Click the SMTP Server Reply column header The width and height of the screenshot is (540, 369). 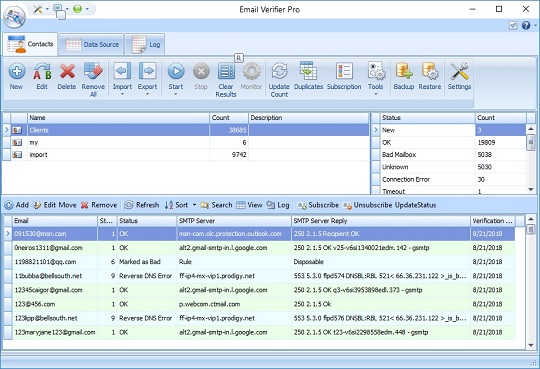pyautogui.click(x=381, y=221)
